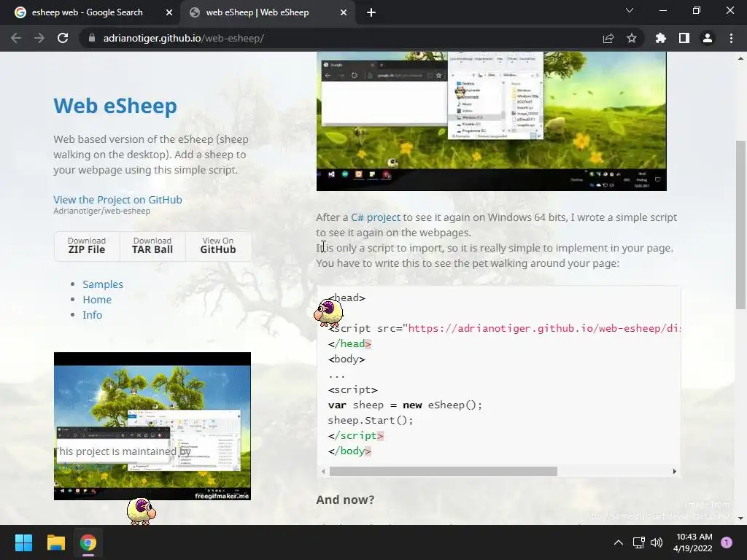Click the page vertical scrollbar thumb

point(740,225)
